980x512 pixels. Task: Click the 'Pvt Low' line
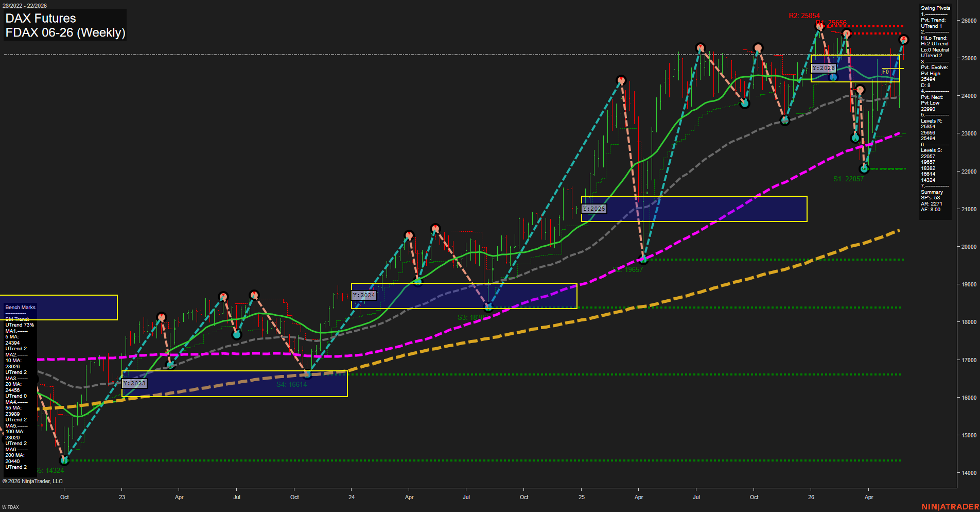pyautogui.click(x=930, y=103)
